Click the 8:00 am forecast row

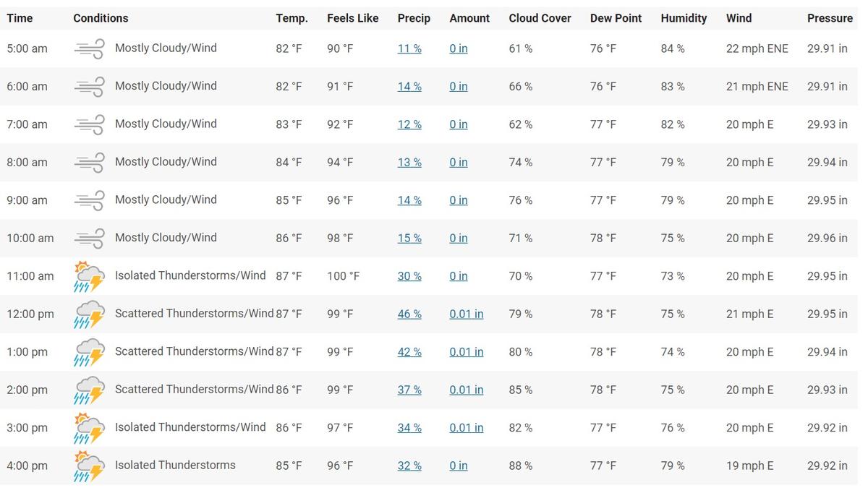point(434,161)
